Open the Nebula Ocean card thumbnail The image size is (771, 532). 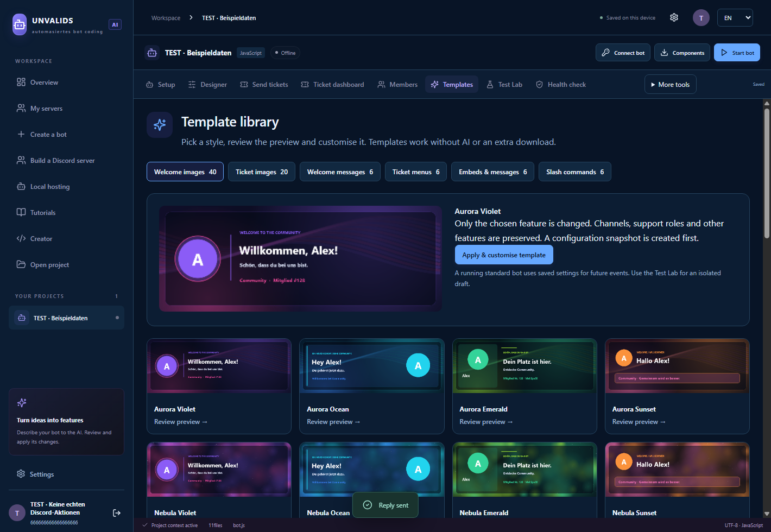(372, 470)
